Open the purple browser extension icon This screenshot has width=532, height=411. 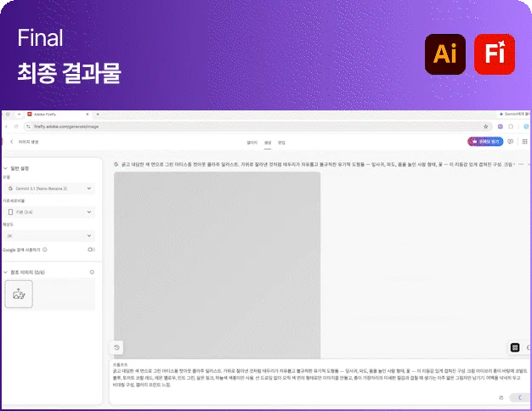pyautogui.click(x=500, y=127)
